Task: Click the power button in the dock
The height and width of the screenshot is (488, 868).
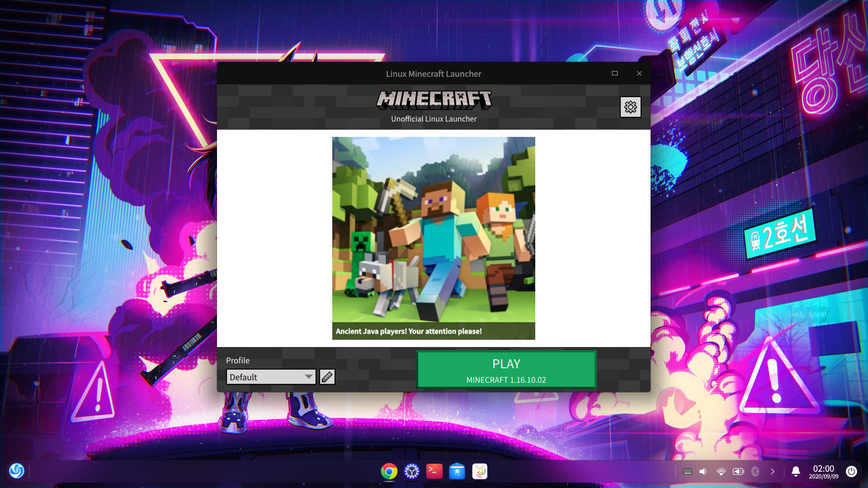Action: (851, 471)
